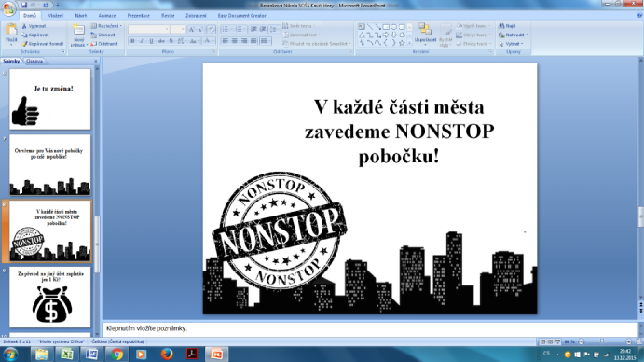Expand the Nahradit replace dropdown
Image resolution: width=644 pixels, height=362 pixels.
point(514,35)
